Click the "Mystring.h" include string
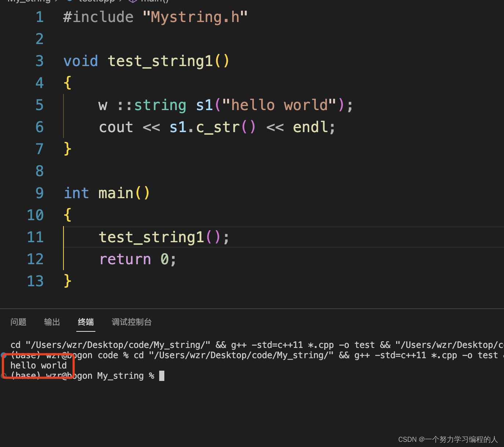 tap(195, 17)
